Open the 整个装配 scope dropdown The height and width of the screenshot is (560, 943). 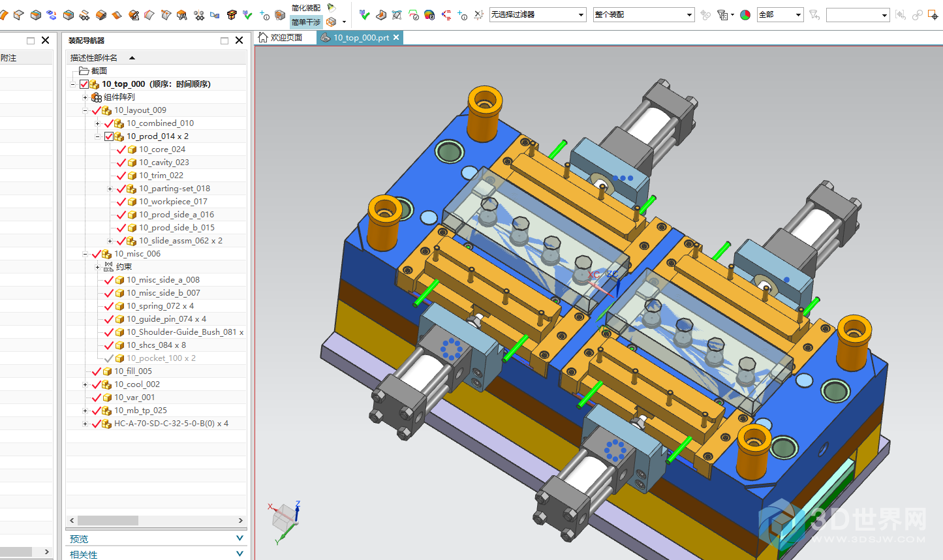(x=643, y=14)
